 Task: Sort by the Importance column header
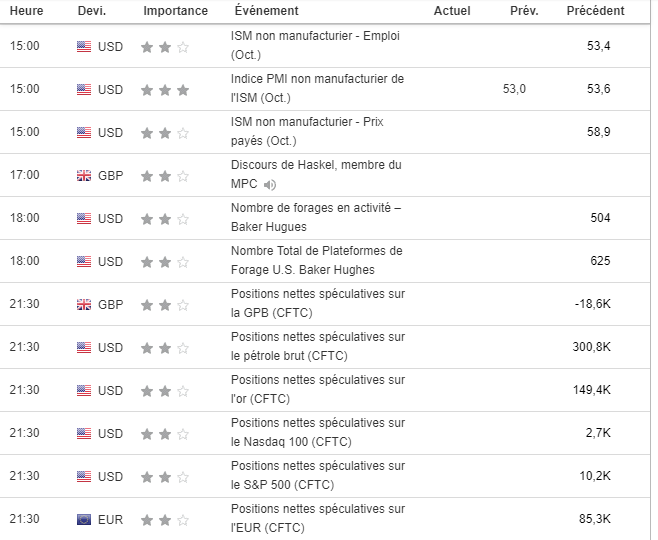(175, 11)
